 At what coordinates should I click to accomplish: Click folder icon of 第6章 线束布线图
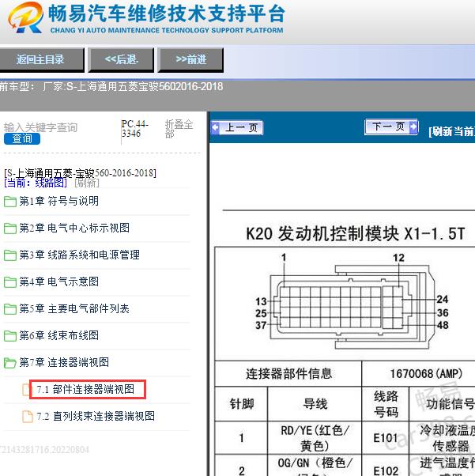pyautogui.click(x=10, y=336)
